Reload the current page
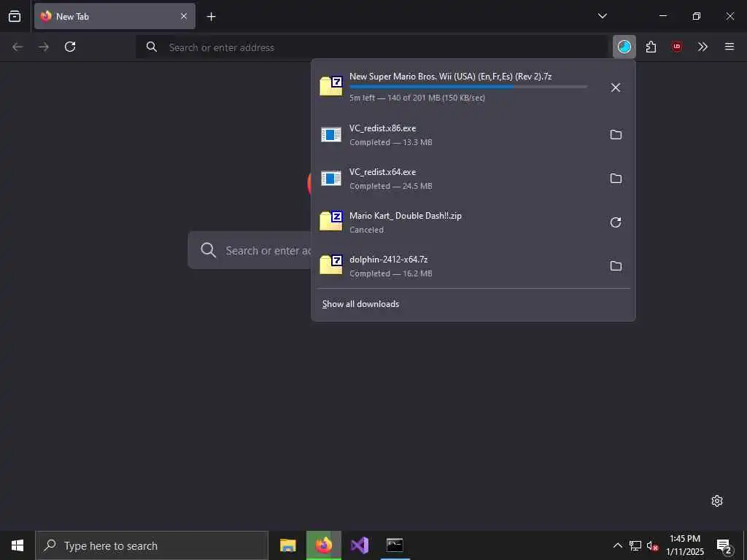Viewport: 747px width, 560px height. pyautogui.click(x=70, y=47)
